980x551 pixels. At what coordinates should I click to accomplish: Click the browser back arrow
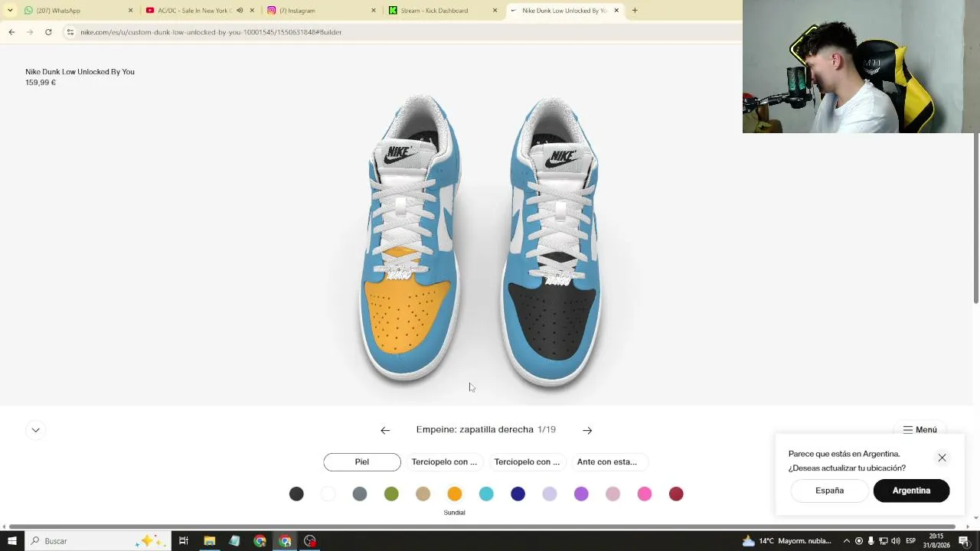pyautogui.click(x=11, y=32)
